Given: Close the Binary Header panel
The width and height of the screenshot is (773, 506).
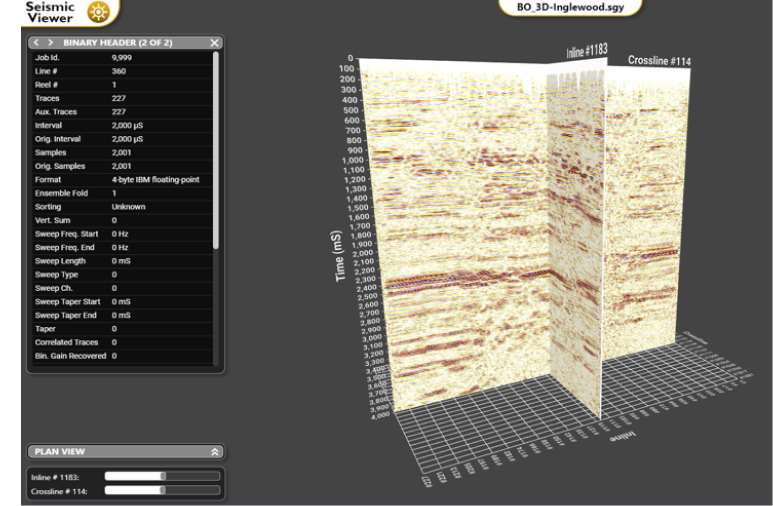Looking at the screenshot, I should (214, 43).
